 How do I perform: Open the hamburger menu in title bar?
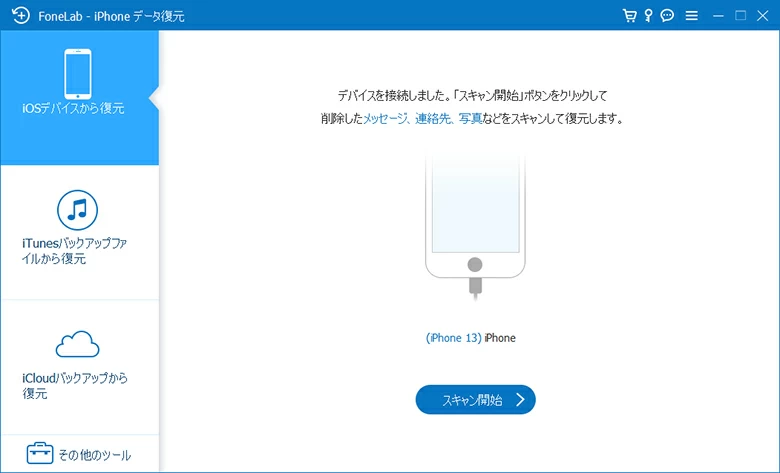point(691,16)
